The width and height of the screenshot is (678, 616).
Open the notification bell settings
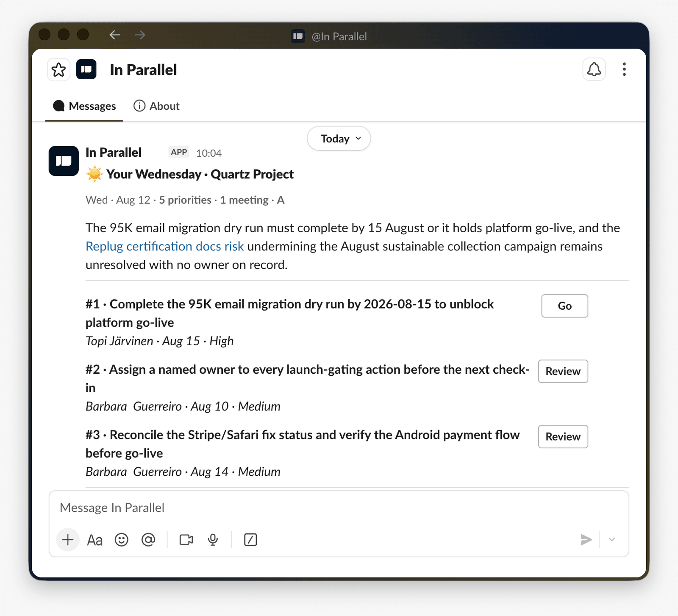click(x=594, y=69)
